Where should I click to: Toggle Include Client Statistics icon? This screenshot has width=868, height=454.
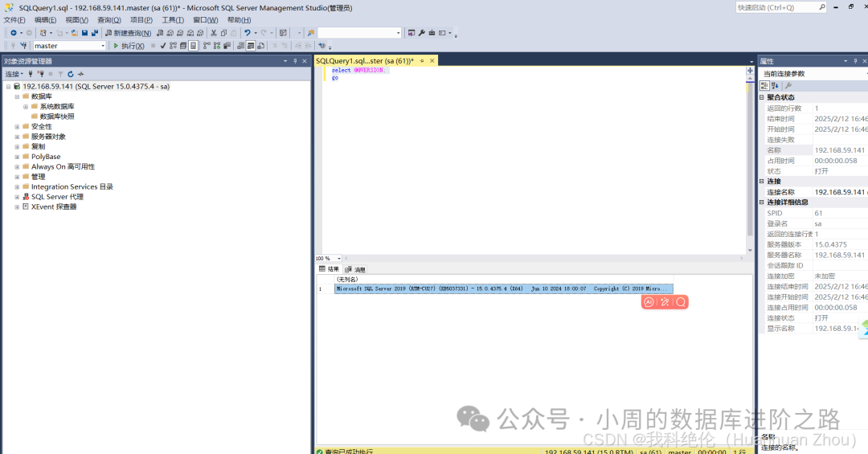click(227, 45)
